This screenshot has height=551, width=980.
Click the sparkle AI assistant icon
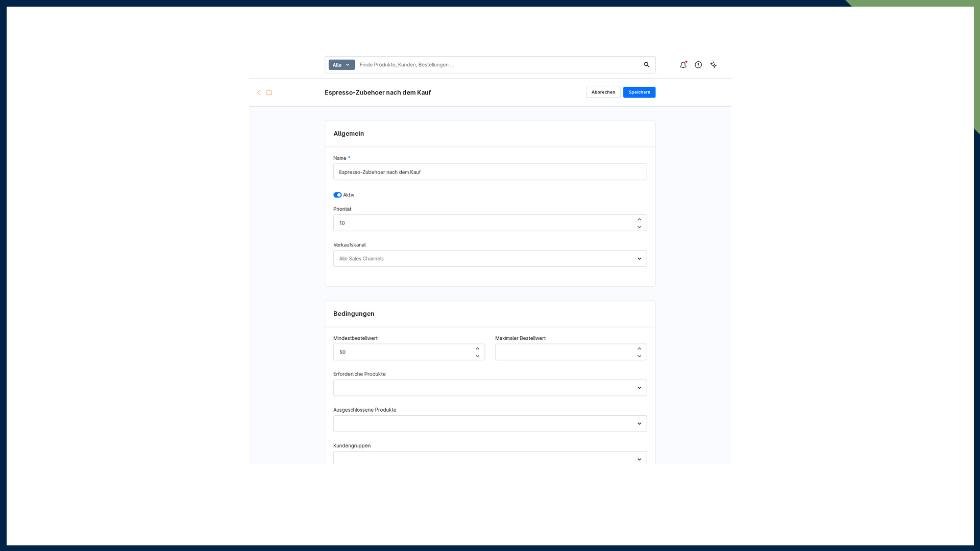click(714, 65)
